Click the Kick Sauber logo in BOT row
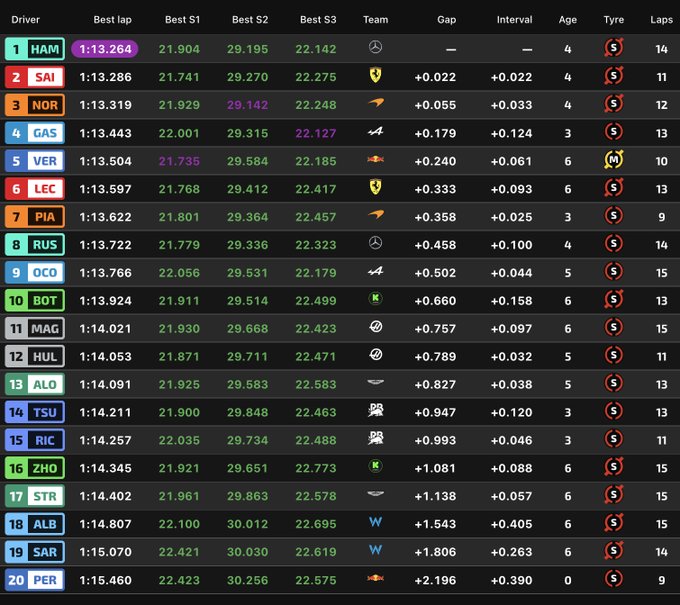Image resolution: width=680 pixels, height=605 pixels. click(376, 298)
